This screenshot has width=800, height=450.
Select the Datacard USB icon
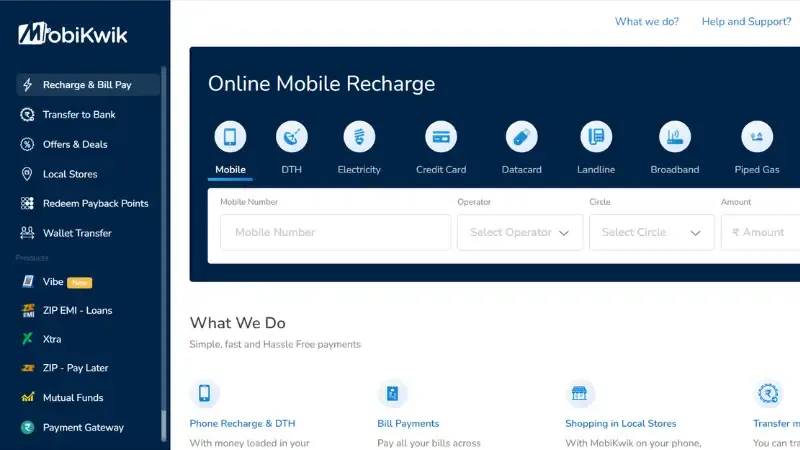(521, 137)
